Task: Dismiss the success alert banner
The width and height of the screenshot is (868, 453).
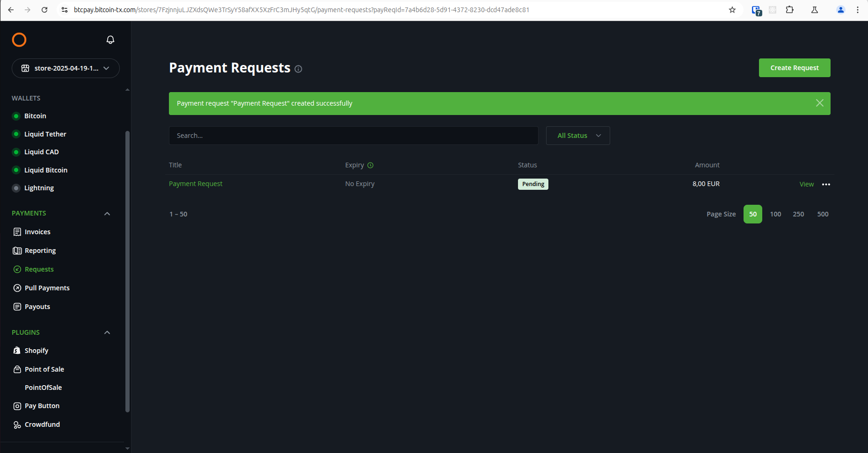Action: pos(820,103)
